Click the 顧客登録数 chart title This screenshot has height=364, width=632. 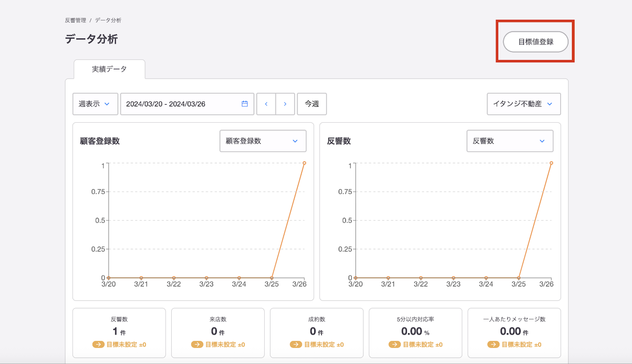coord(100,141)
